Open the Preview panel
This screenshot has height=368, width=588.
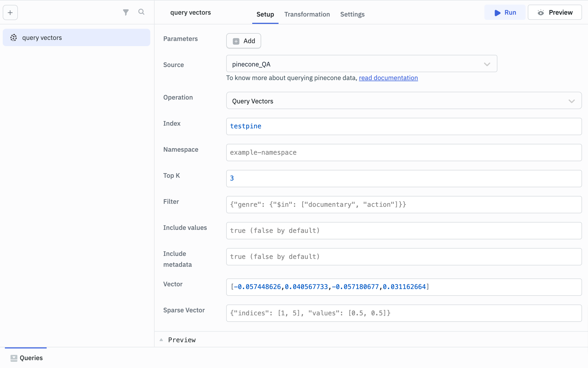coord(182,340)
